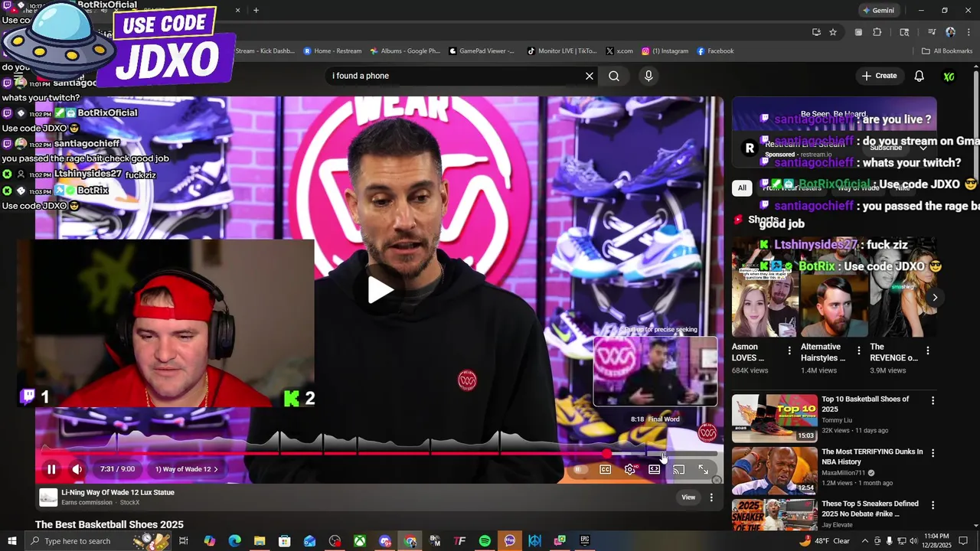This screenshot has width=980, height=551.
Task: Open the Asmon LOVES short
Action: coord(765,288)
